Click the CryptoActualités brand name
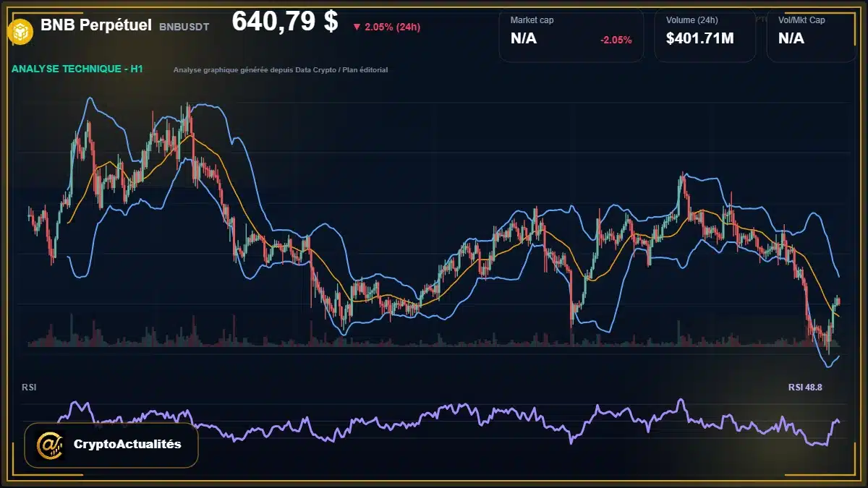Screen dimensions: 868x488 [127, 444]
